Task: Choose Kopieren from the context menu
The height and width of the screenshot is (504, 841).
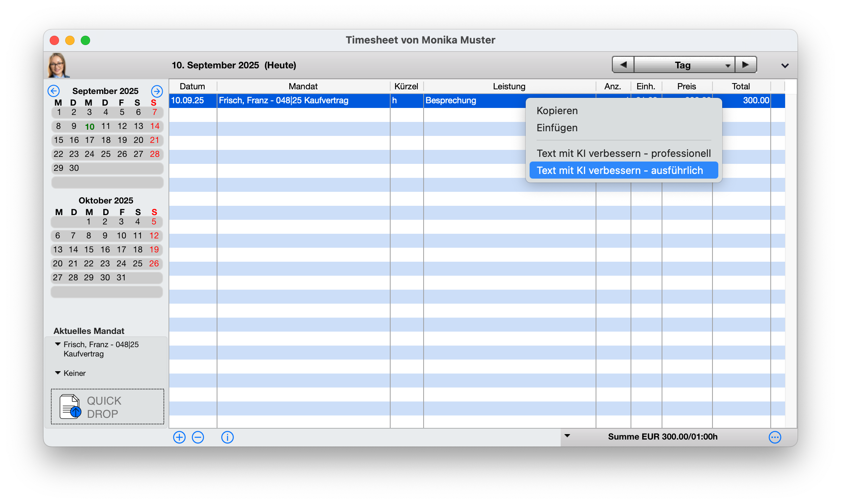Action: coord(557,111)
